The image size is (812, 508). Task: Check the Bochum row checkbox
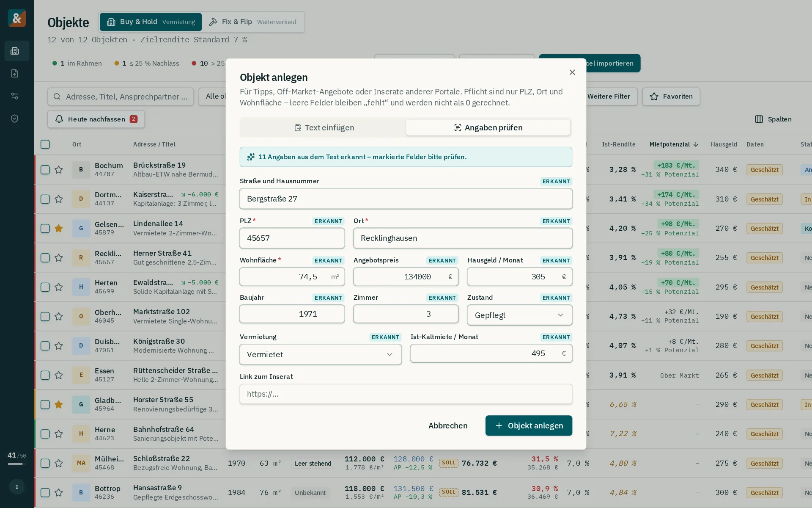45,170
